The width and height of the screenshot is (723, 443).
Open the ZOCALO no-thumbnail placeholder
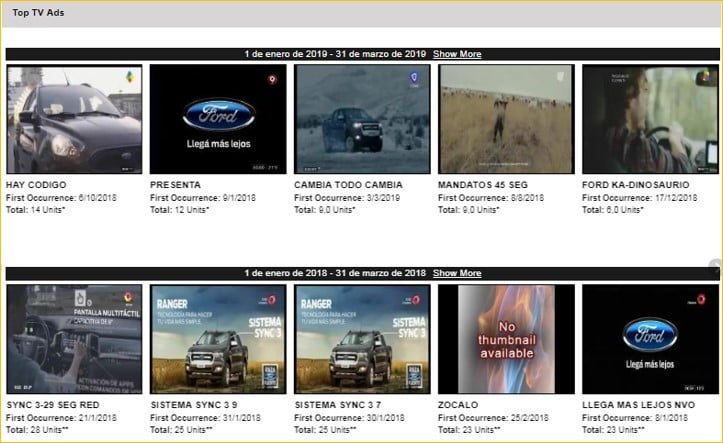coord(506,339)
